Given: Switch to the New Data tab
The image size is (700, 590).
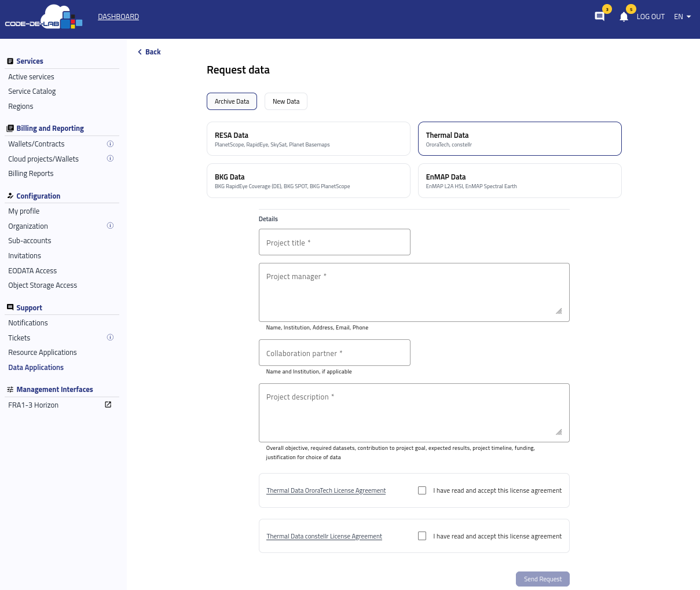Looking at the screenshot, I should (x=286, y=101).
